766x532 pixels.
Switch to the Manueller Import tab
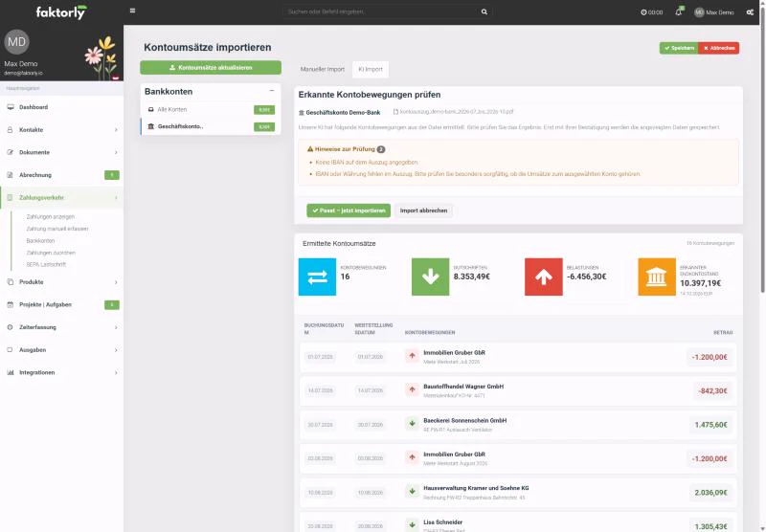point(323,69)
